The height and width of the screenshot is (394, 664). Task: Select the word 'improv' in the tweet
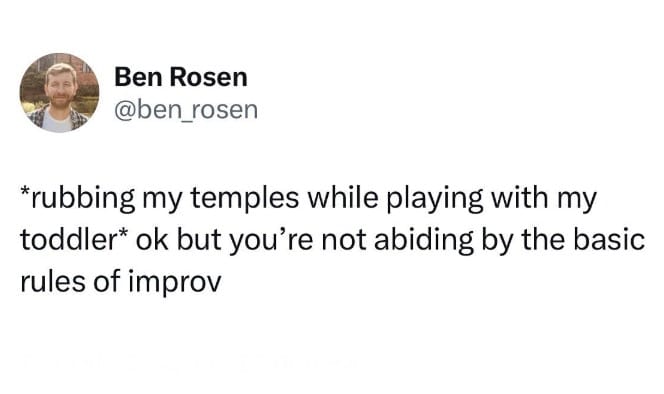pyautogui.click(x=175, y=282)
